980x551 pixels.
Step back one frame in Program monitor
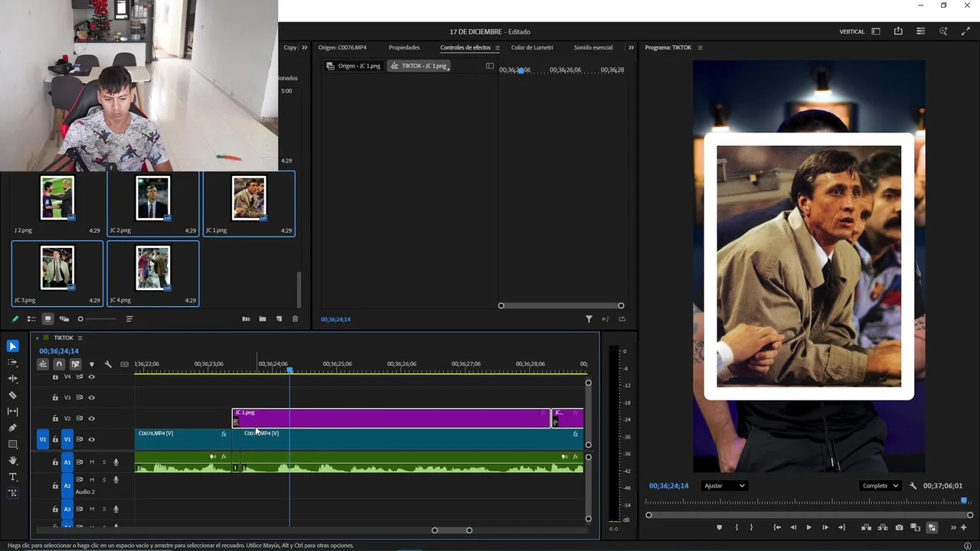click(x=793, y=527)
